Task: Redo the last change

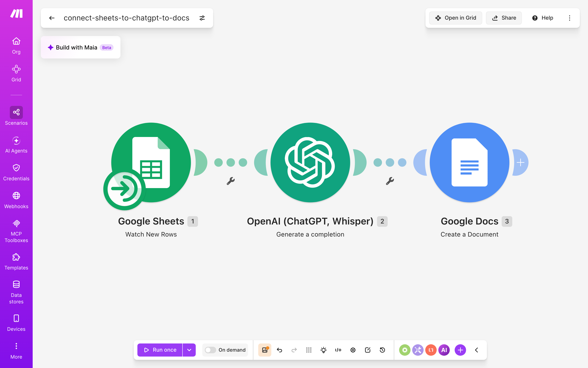Action: pos(294,350)
